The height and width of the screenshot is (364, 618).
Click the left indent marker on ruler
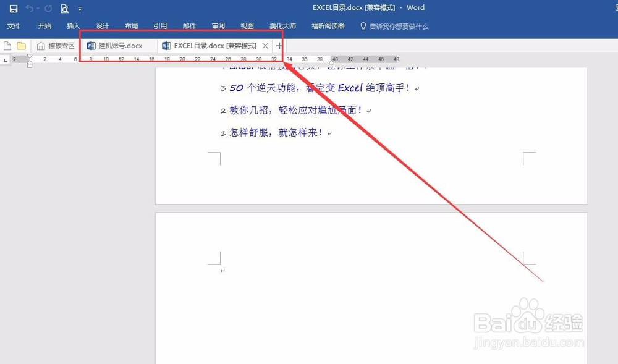30,65
